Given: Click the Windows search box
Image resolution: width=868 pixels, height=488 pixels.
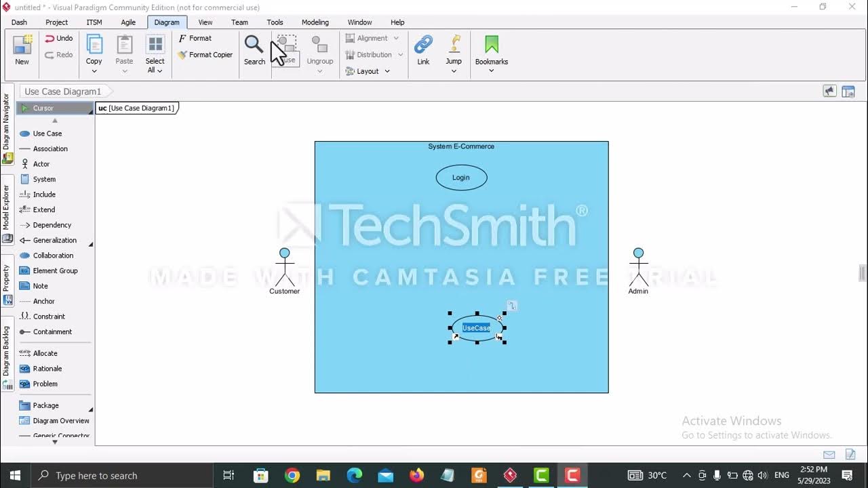Looking at the screenshot, I should [122, 475].
